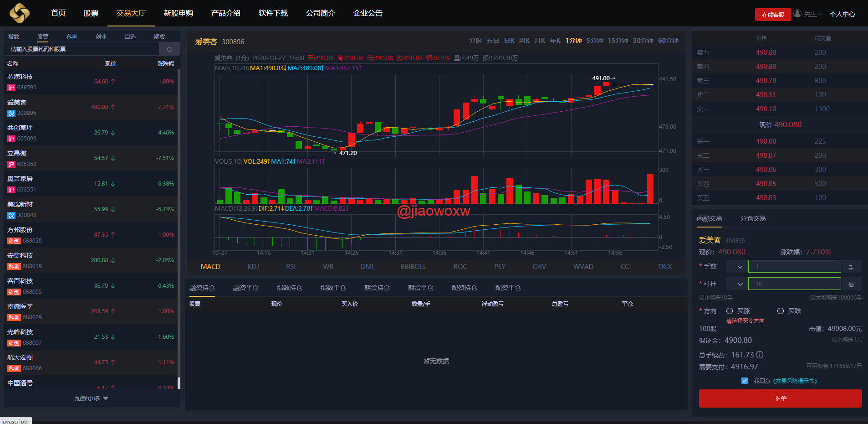Switch to the 指数 list tab
The height and width of the screenshot is (424, 868).
tap(14, 37)
